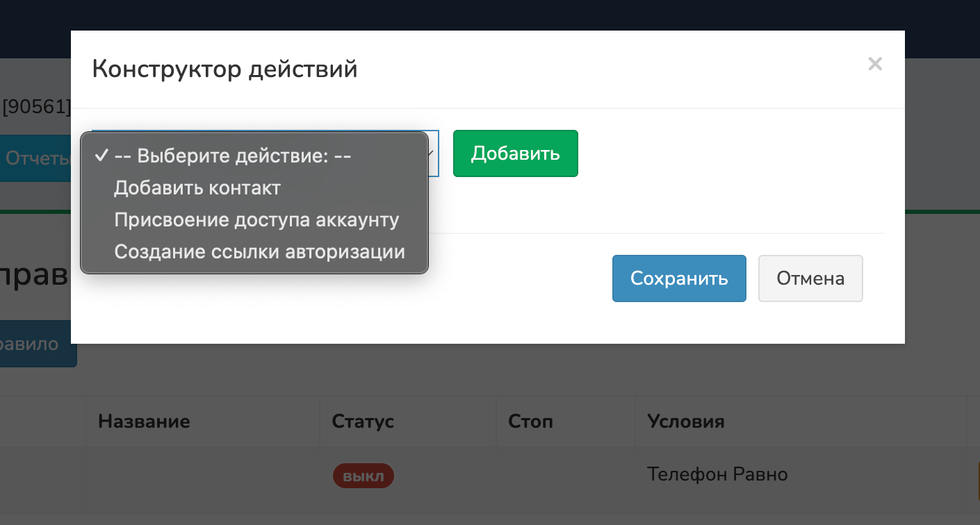Screen dimensions: 980x525
Task: Click the orange button at row's right edge
Action: pyautogui.click(x=977, y=479)
